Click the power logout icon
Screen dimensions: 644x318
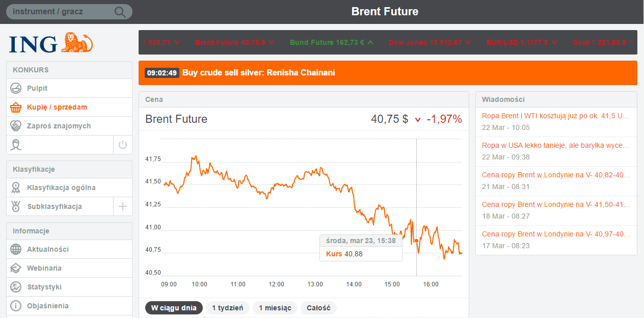[x=122, y=145]
